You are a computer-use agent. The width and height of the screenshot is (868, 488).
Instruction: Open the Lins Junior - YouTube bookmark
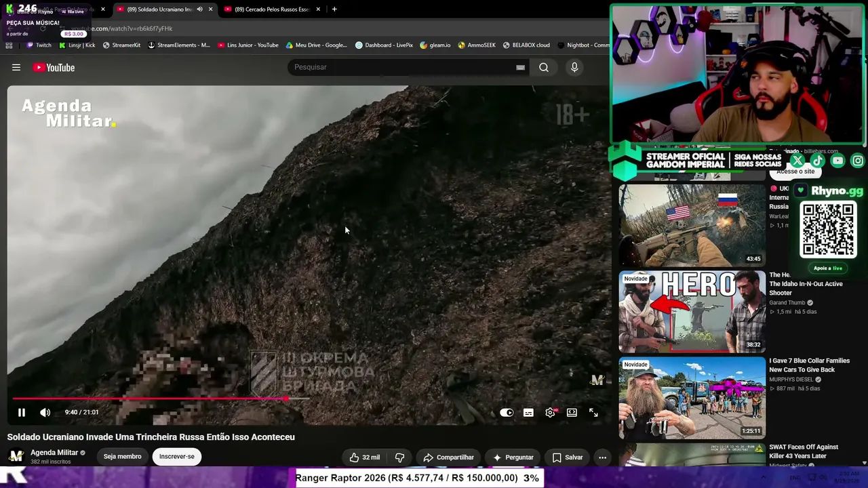point(248,45)
